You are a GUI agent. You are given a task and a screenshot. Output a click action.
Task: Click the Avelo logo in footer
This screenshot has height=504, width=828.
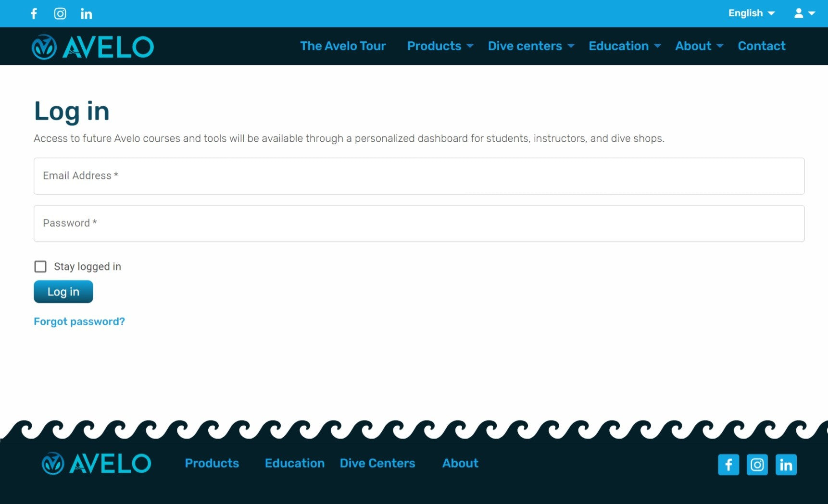(x=97, y=464)
